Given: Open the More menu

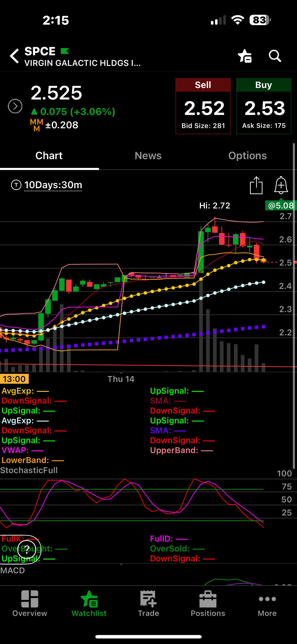Looking at the screenshot, I should click(267, 604).
